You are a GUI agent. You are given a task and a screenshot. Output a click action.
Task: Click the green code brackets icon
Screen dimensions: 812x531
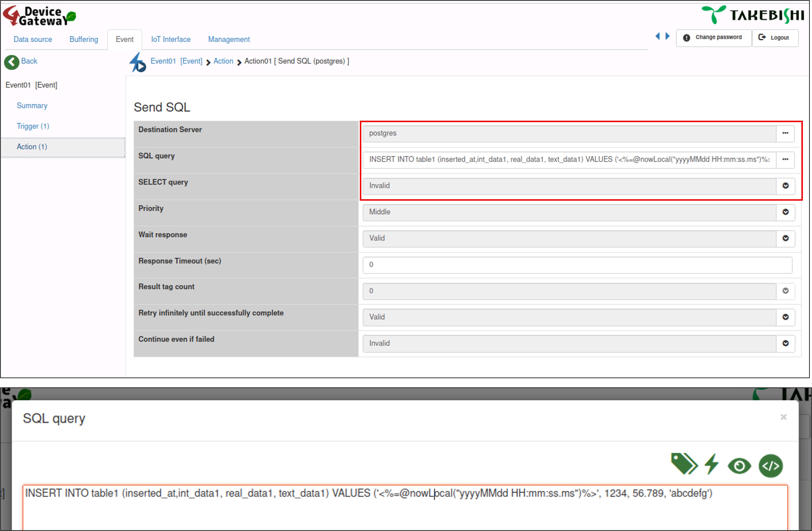click(770, 466)
